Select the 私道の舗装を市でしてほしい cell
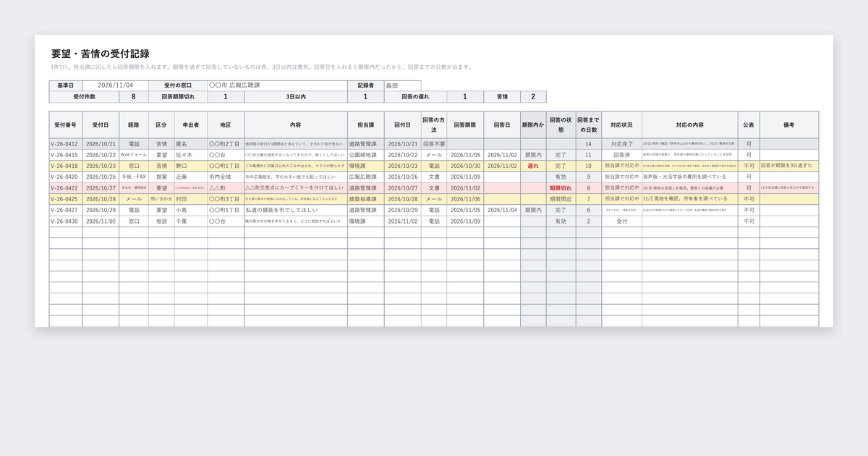Viewport: 868px width, 456px height. pyautogui.click(x=295, y=209)
